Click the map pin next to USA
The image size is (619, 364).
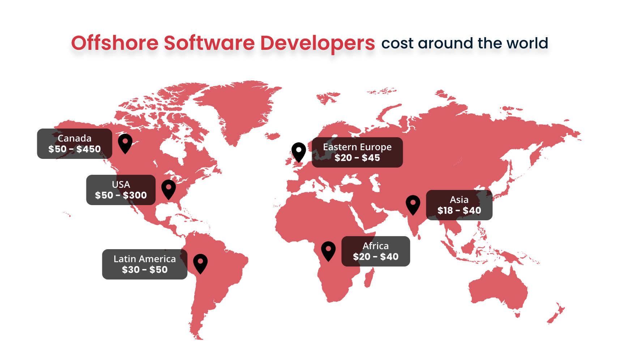[x=168, y=190]
